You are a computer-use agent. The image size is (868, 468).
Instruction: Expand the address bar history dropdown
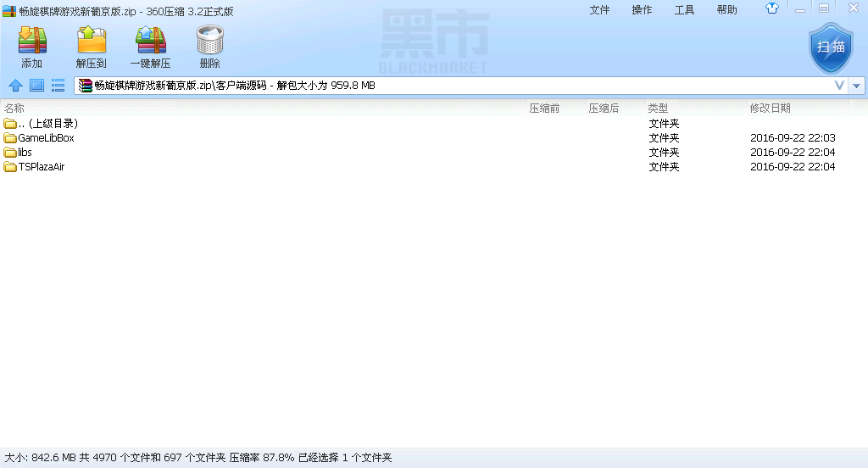tap(856, 86)
